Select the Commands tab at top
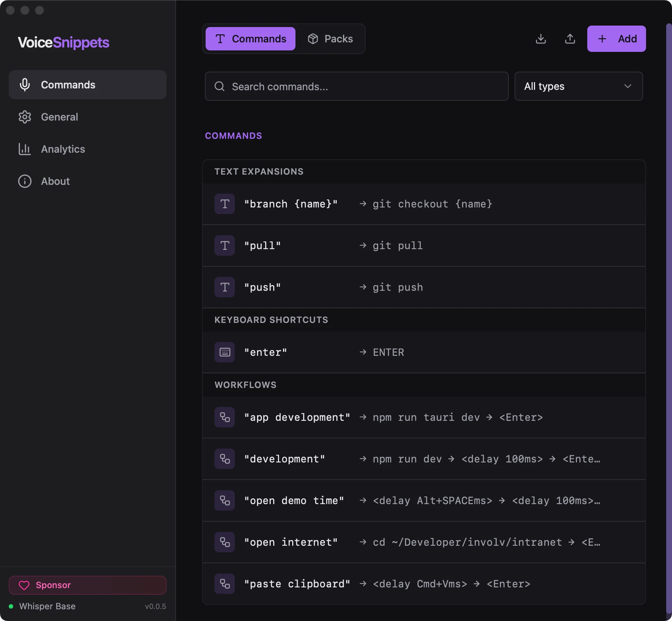The height and width of the screenshot is (621, 672). point(251,39)
